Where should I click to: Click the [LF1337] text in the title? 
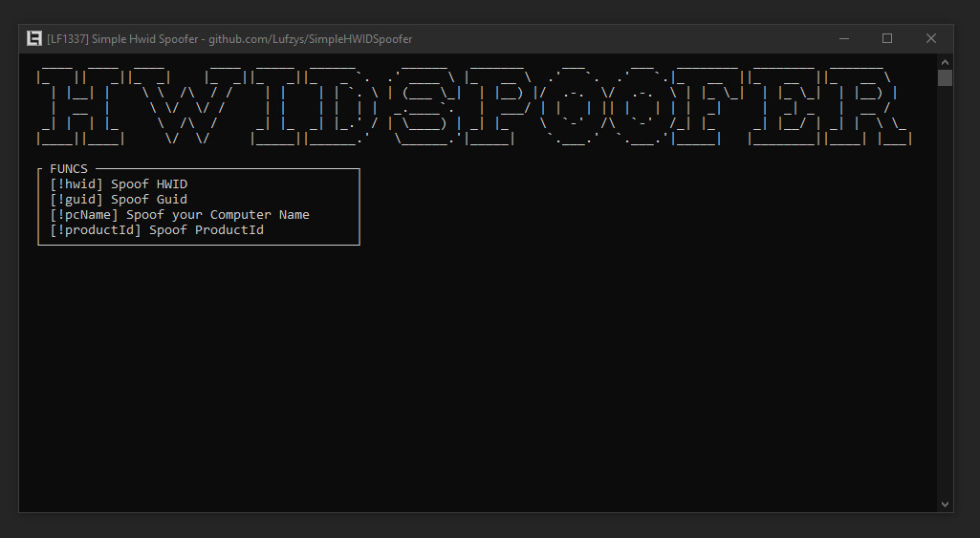[x=67, y=39]
